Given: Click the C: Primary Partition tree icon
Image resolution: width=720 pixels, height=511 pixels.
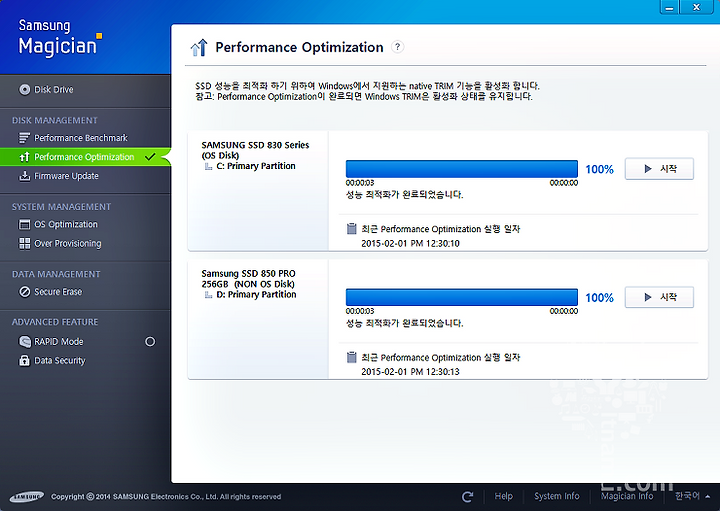Looking at the screenshot, I should [208, 166].
